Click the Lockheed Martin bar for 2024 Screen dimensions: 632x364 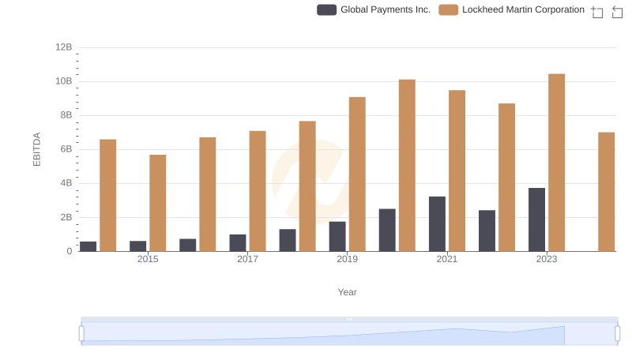click(606, 192)
